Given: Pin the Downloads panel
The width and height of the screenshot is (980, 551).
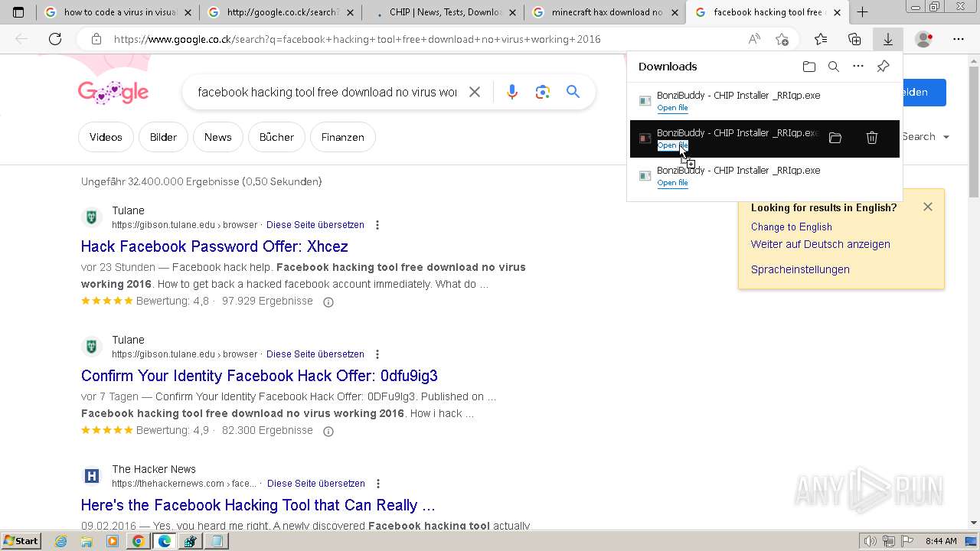Looking at the screenshot, I should tap(883, 67).
